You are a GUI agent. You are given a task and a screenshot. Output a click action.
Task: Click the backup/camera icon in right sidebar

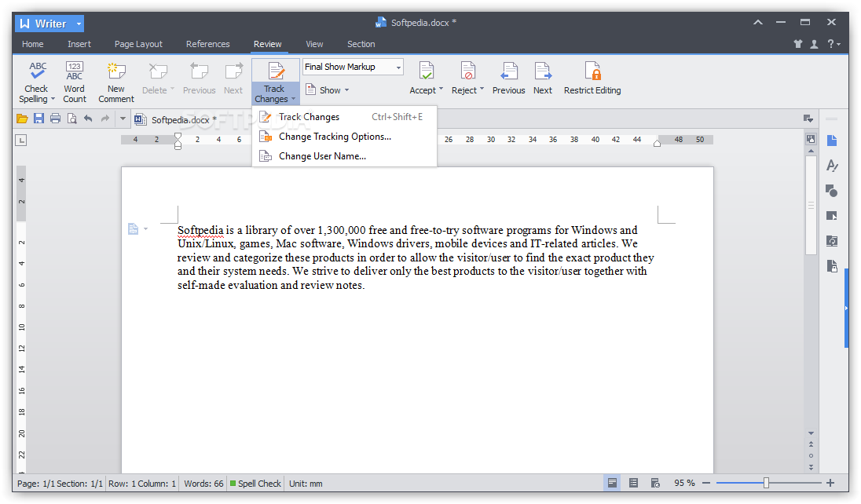pyautogui.click(x=832, y=240)
